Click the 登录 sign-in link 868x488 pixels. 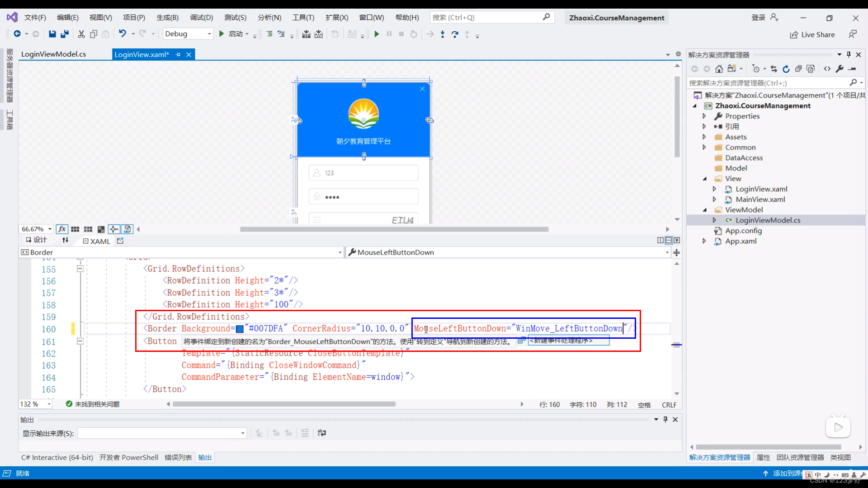click(x=758, y=18)
